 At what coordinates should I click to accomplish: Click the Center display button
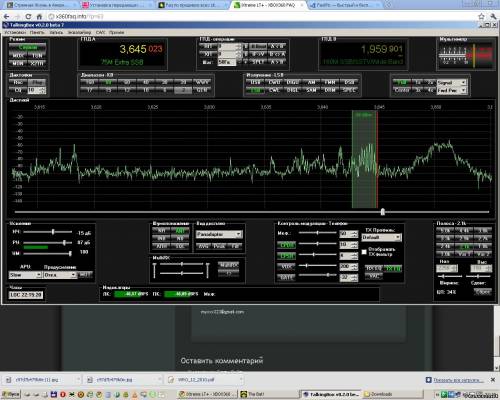pos(402,90)
